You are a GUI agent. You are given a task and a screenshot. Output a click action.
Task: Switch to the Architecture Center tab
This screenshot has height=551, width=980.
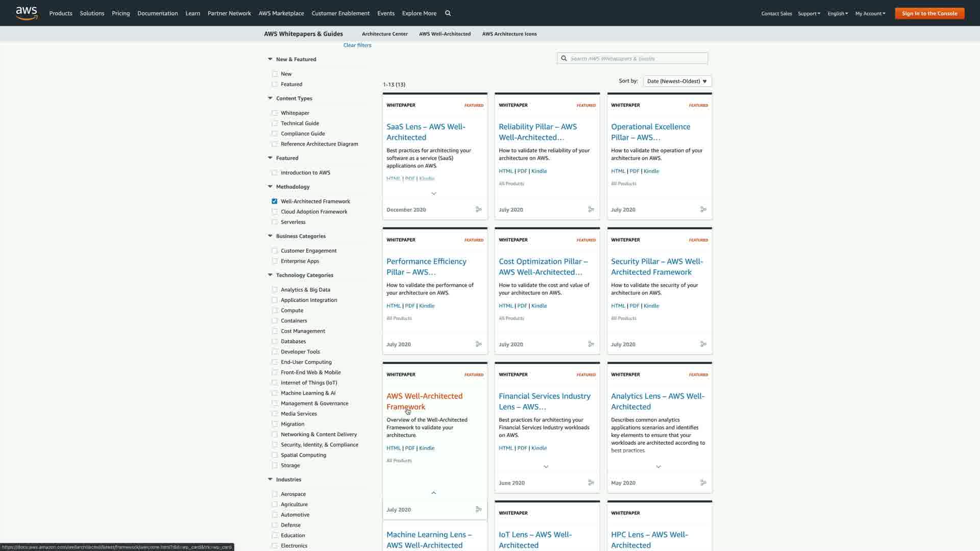tap(384, 34)
